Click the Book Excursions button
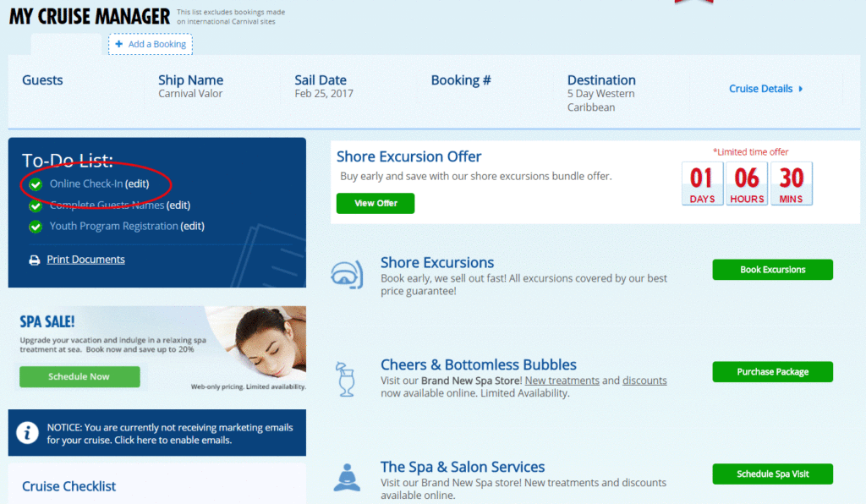Image resolution: width=866 pixels, height=504 pixels. [773, 270]
